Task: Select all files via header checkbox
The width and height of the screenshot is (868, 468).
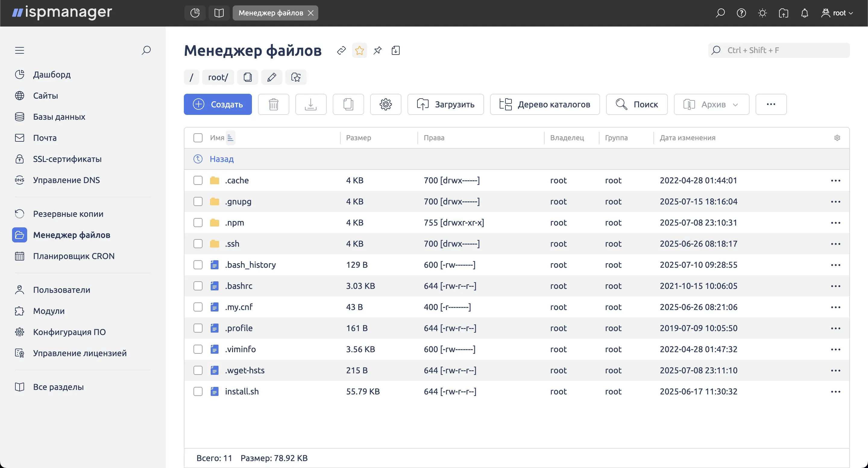Action: [198, 138]
